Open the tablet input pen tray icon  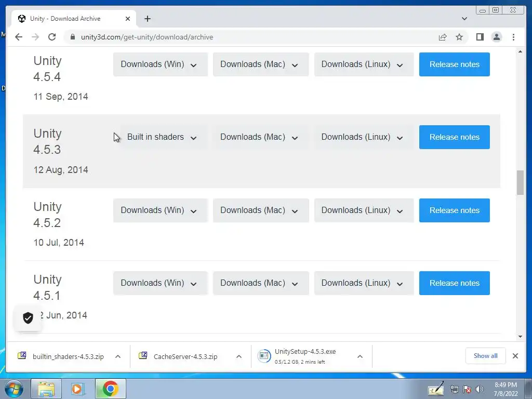pos(436,389)
